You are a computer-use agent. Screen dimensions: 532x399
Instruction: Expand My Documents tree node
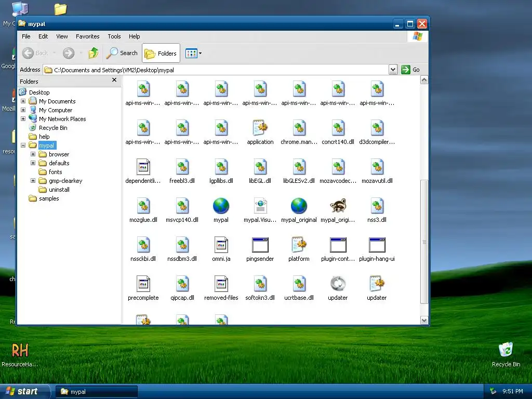(23, 101)
